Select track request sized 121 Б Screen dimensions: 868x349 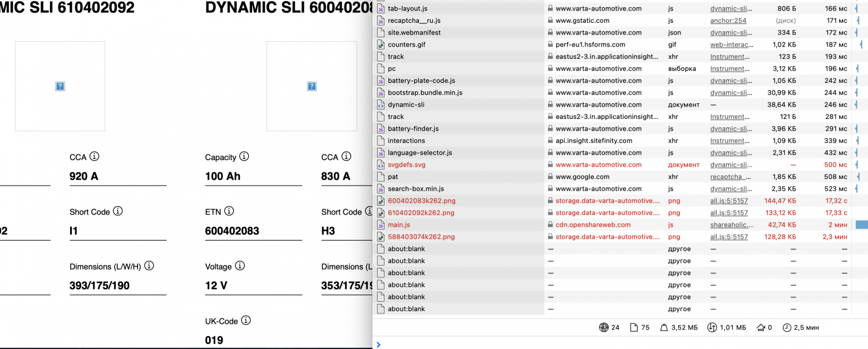click(x=620, y=117)
